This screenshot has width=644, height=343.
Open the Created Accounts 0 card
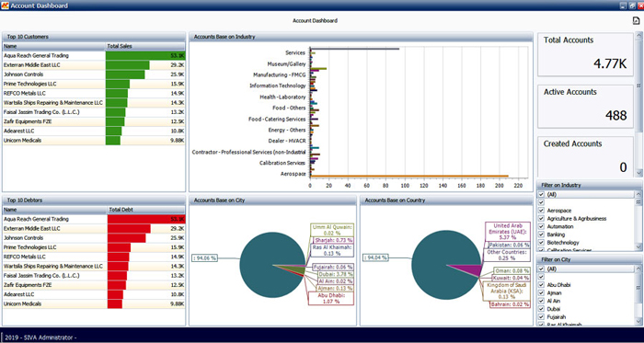click(585, 157)
